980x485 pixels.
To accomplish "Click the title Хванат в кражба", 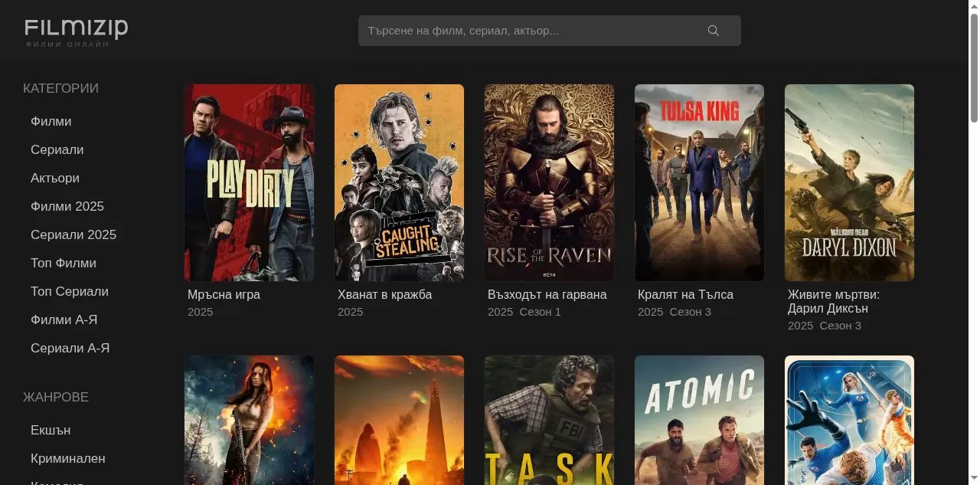I will 385,295.
